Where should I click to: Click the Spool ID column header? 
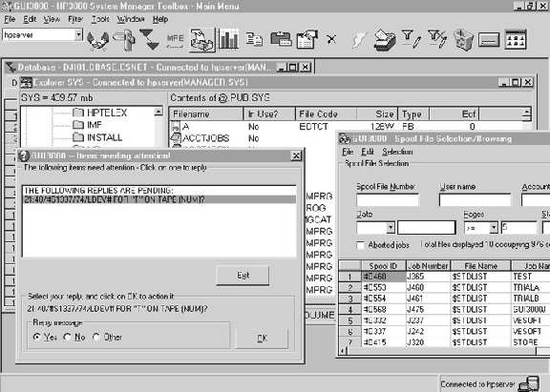384,266
